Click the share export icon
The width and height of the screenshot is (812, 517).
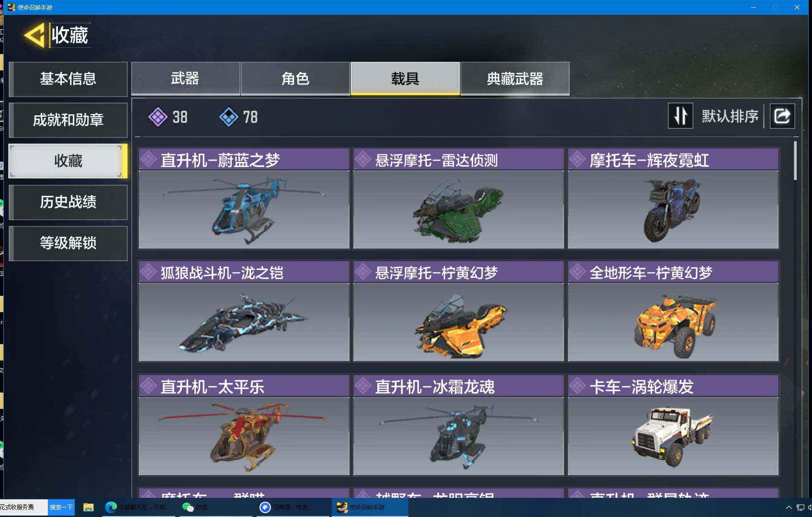(782, 116)
